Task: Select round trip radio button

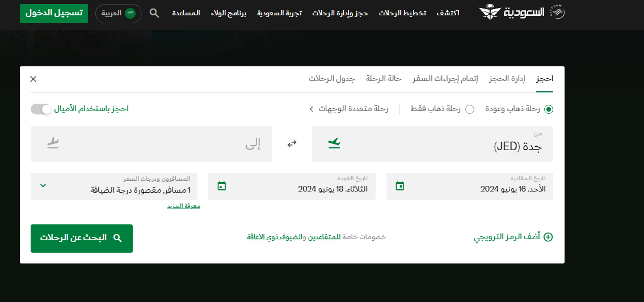Action: pos(548,109)
